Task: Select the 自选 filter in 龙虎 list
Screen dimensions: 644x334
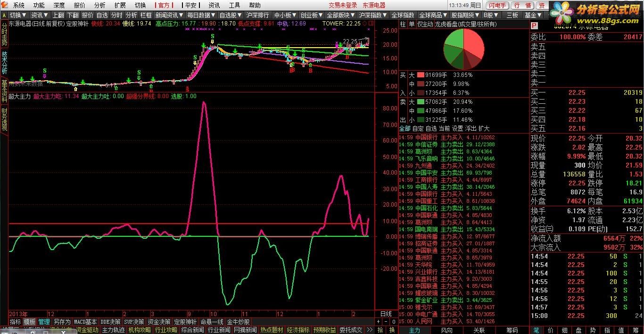Action: tap(431, 128)
